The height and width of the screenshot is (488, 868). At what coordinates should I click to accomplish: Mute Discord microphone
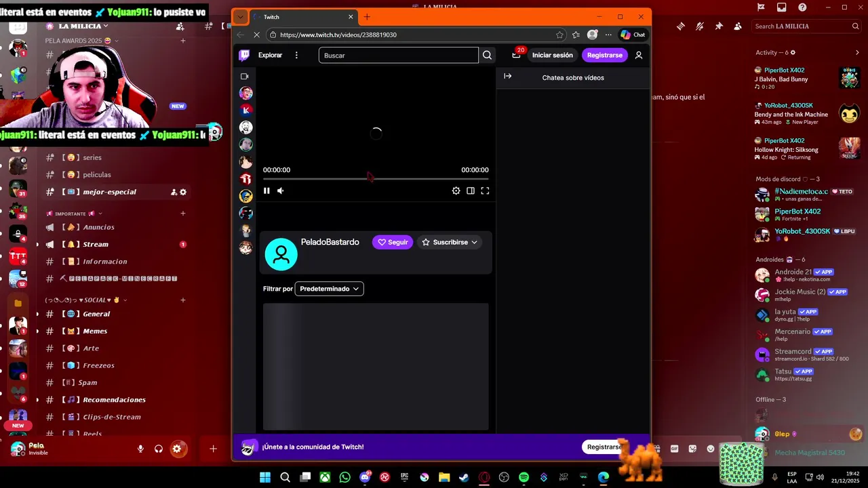141,449
